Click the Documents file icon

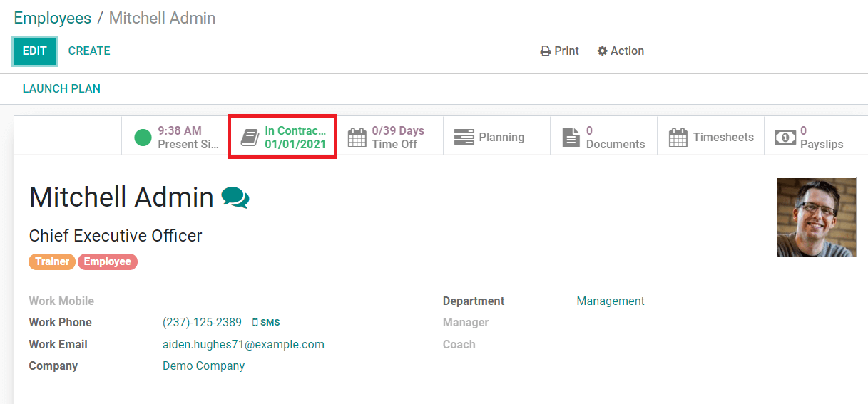[x=571, y=138]
